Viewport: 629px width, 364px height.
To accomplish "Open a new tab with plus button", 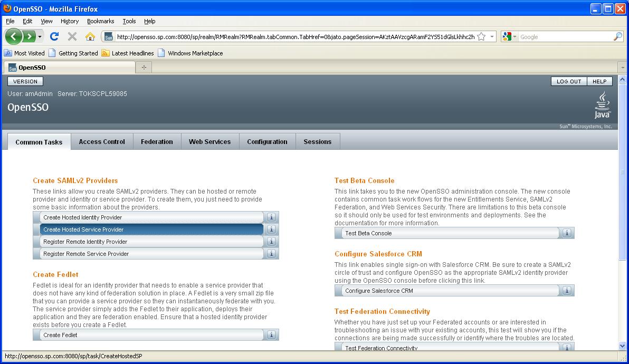I will [x=144, y=68].
